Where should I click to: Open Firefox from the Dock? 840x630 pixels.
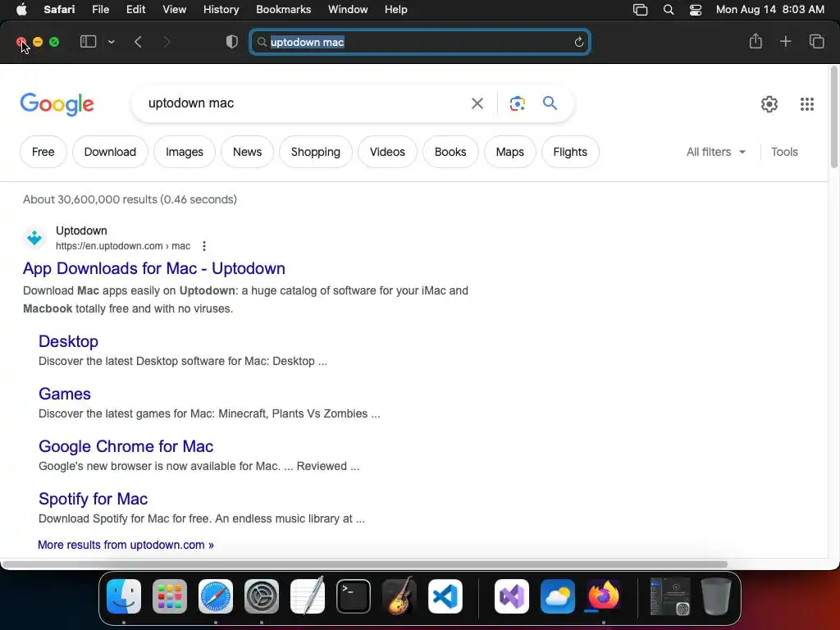coord(603,596)
